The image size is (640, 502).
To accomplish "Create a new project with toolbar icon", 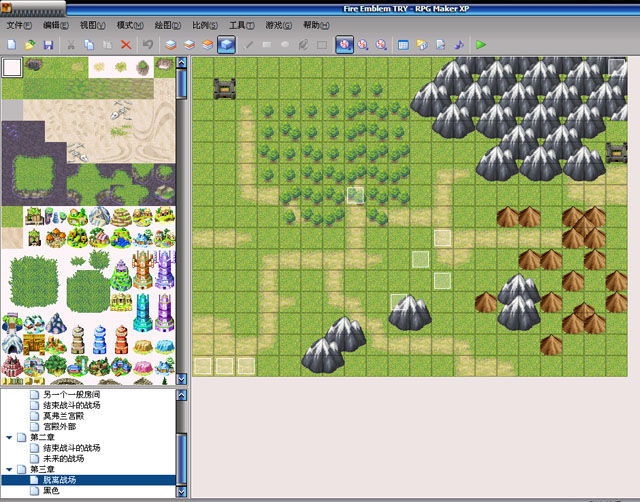I will pos(12,44).
